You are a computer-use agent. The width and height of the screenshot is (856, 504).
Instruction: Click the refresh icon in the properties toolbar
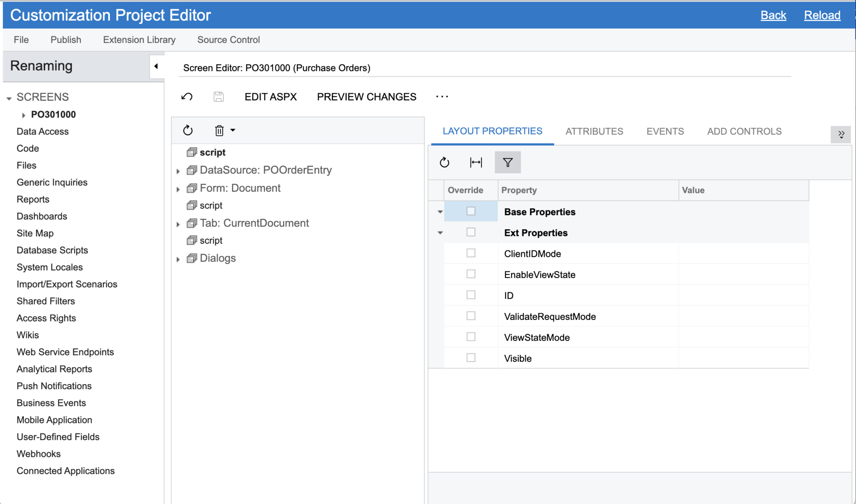point(444,162)
